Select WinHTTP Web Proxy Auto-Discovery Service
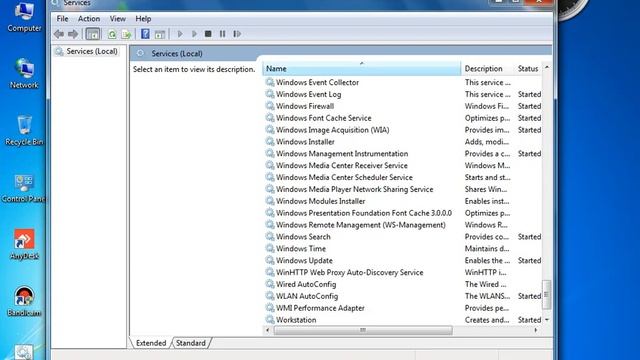The image size is (640, 360). tap(349, 272)
